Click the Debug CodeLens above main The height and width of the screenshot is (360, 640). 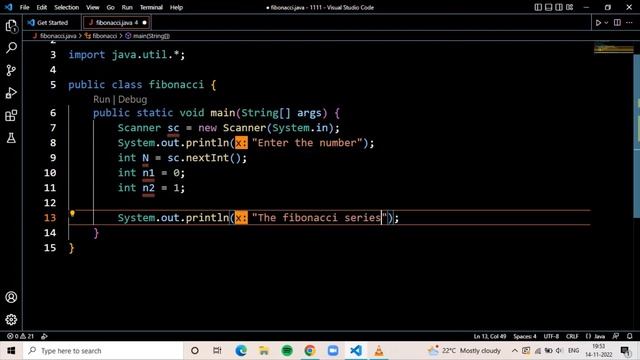pyautogui.click(x=133, y=99)
